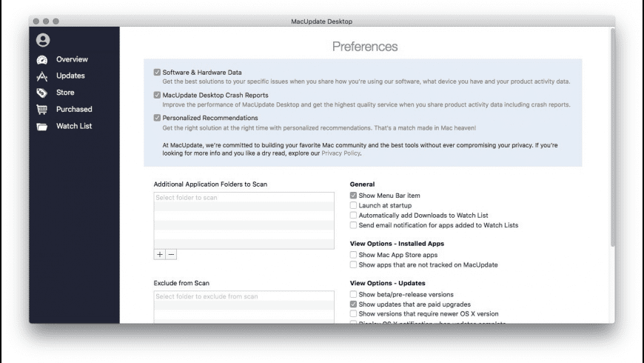Click the Watch List folder icon

42,127
